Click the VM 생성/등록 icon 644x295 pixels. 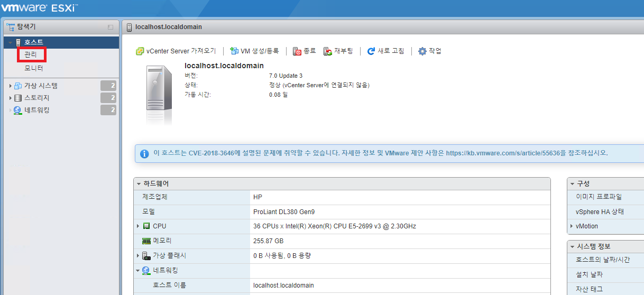pos(234,51)
